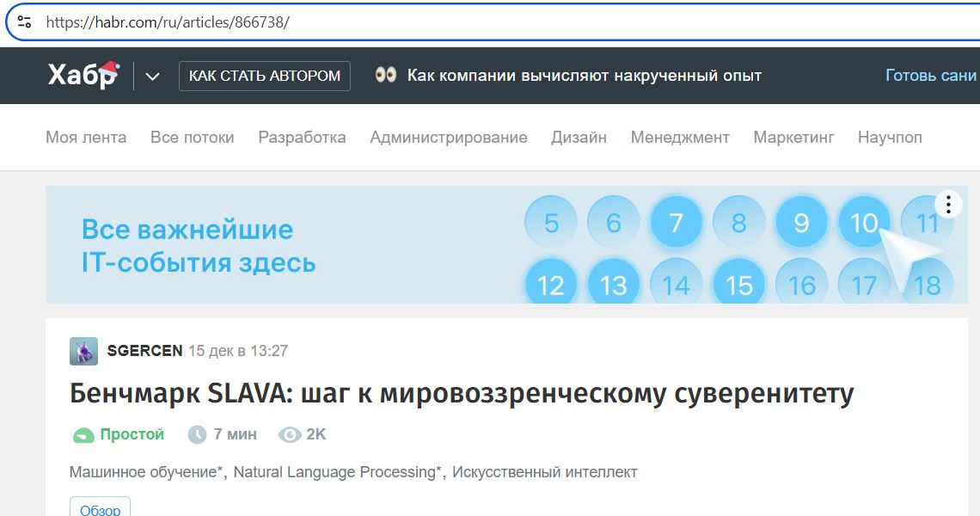Select the Разработка stream tab
The image size is (980, 516).
pos(302,137)
